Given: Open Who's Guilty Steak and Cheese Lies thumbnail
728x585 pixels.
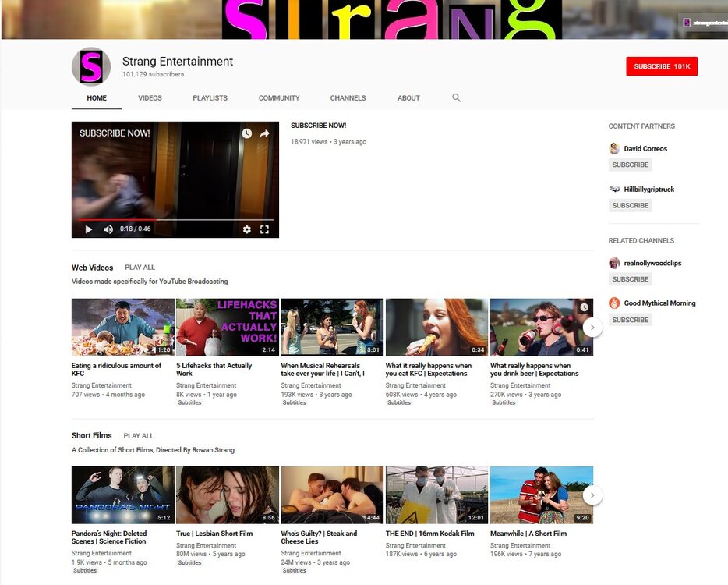Looking at the screenshot, I should coord(332,495).
